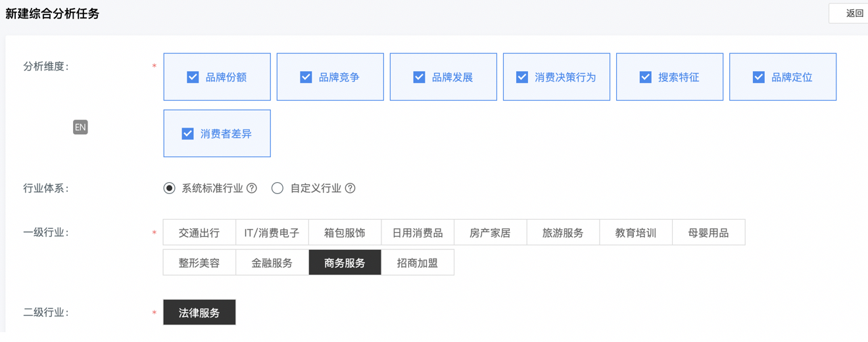Choose the IT/消费电子 industry

coord(272,233)
